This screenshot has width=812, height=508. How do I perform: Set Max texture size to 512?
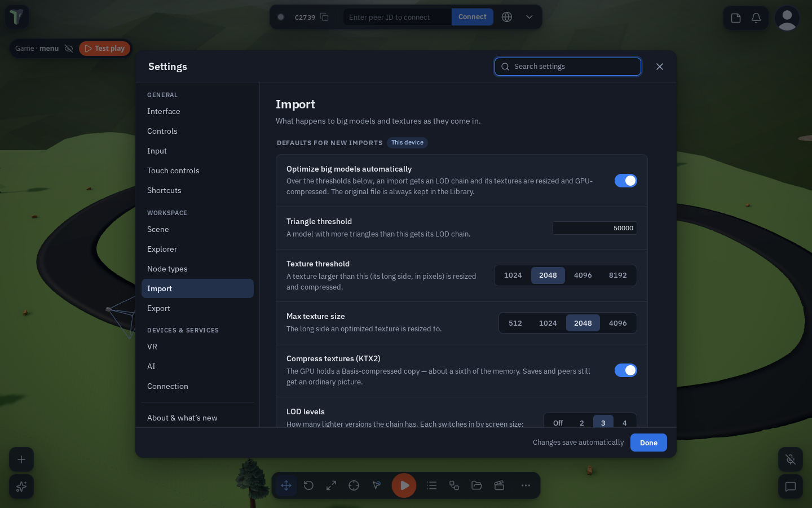point(515,323)
